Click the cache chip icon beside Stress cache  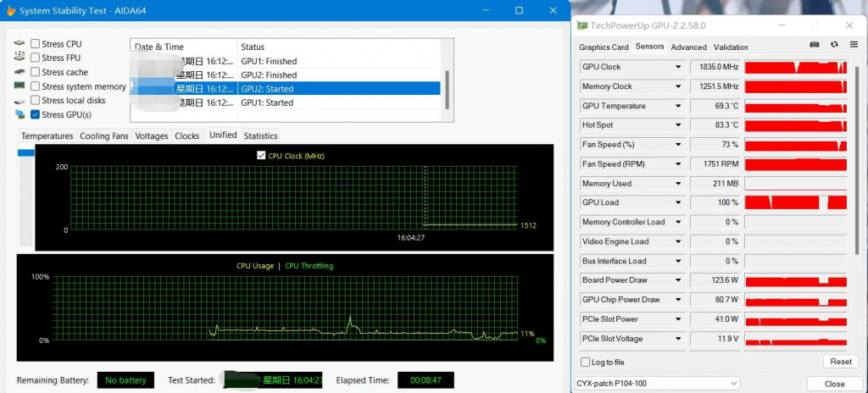point(20,72)
